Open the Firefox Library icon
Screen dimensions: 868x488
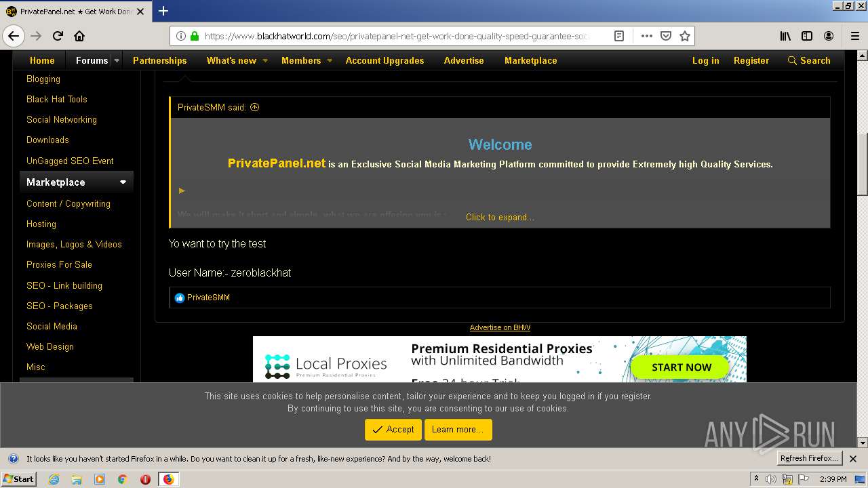click(785, 36)
